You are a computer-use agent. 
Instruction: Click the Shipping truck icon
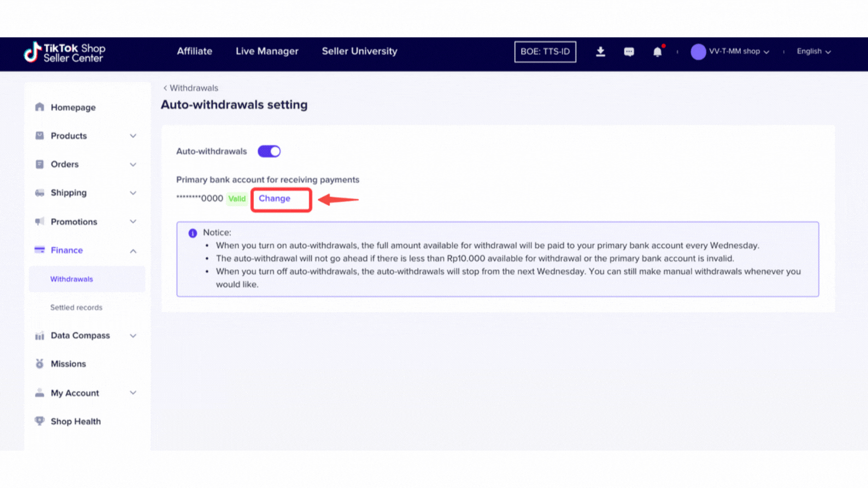tap(40, 193)
